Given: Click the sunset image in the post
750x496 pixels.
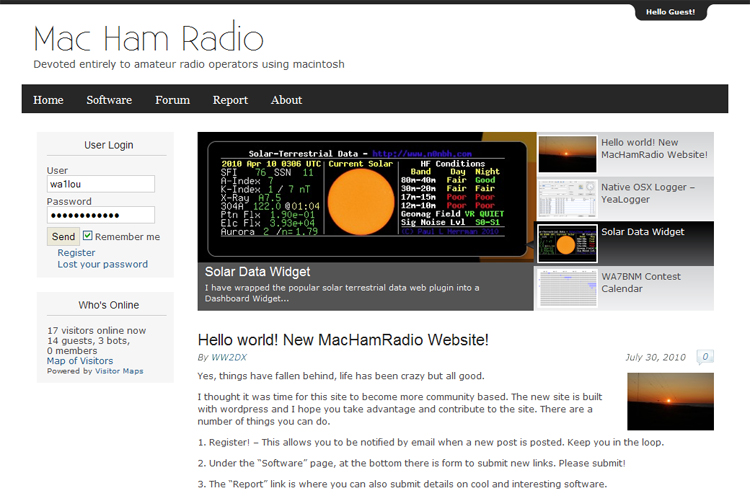Looking at the screenshot, I should (670, 401).
